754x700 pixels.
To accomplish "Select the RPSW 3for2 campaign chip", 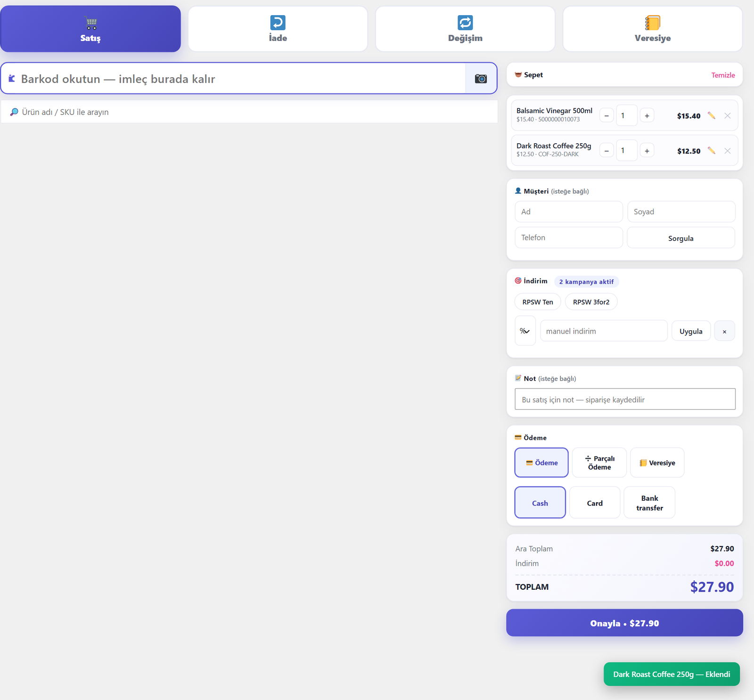I will tap(591, 302).
